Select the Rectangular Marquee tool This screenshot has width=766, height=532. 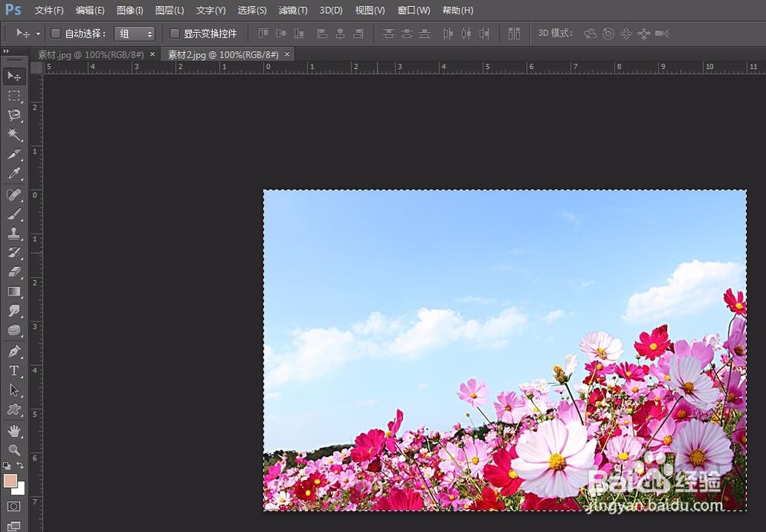click(x=14, y=96)
